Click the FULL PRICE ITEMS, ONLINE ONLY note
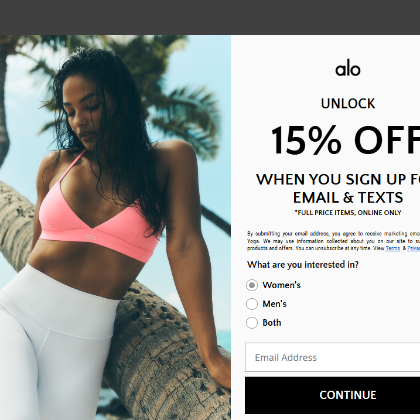Viewport: 420px width, 420px height. (x=348, y=213)
